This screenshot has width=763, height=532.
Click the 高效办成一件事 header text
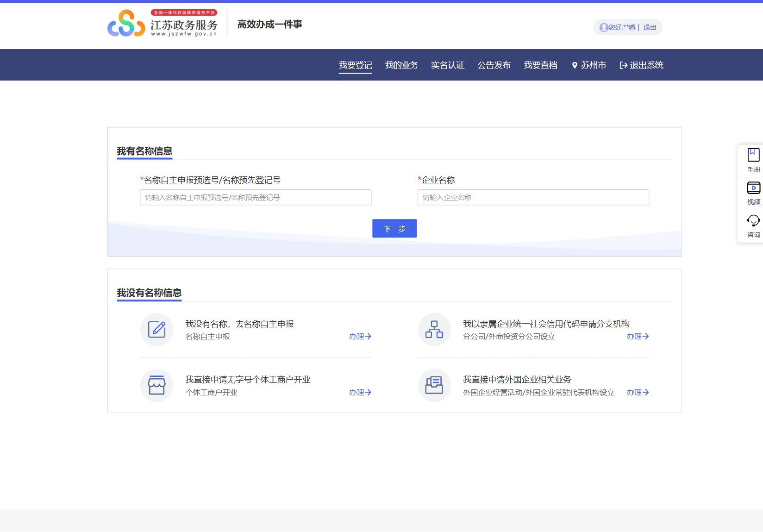click(269, 24)
